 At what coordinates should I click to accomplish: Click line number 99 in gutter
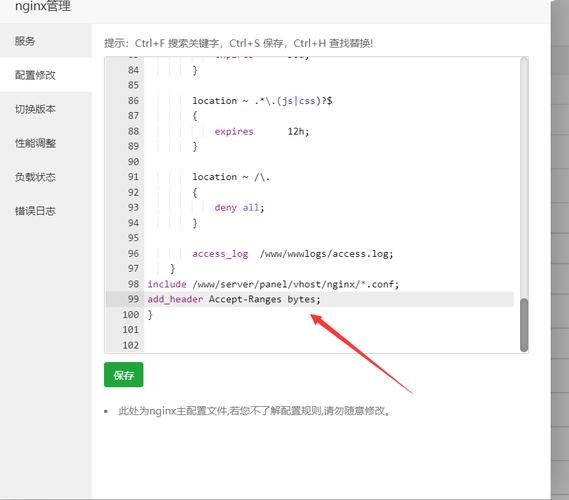[133, 299]
